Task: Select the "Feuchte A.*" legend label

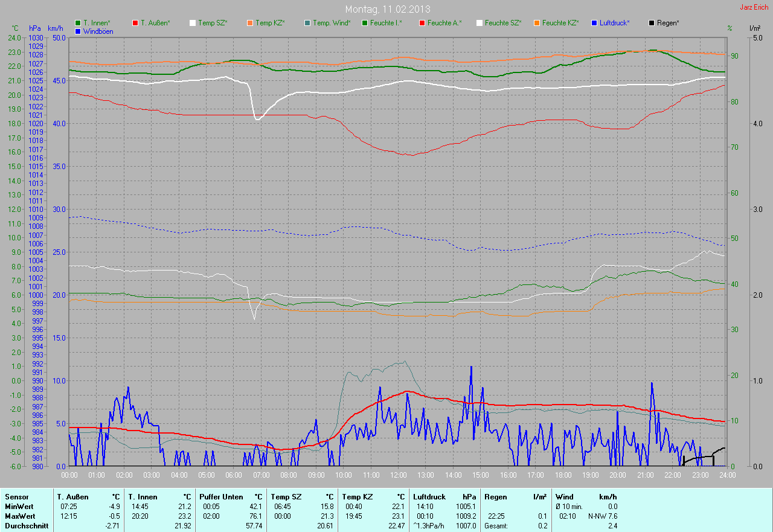Action: point(444,23)
